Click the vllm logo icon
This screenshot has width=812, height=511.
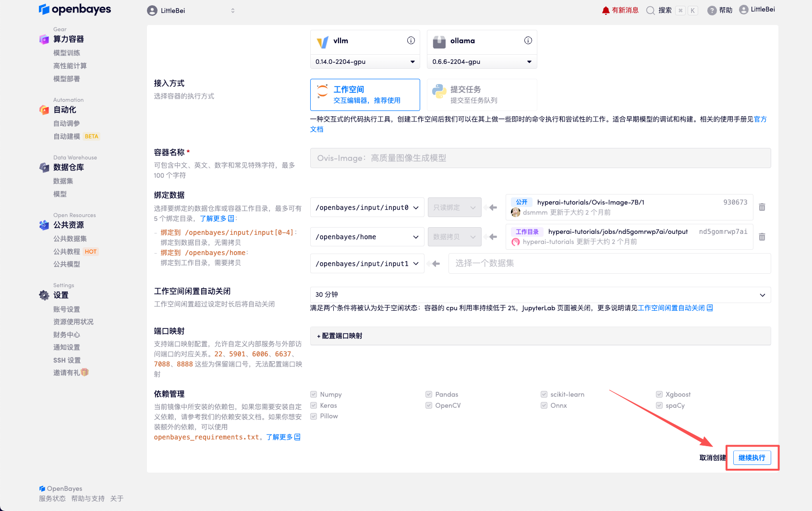[323, 42]
